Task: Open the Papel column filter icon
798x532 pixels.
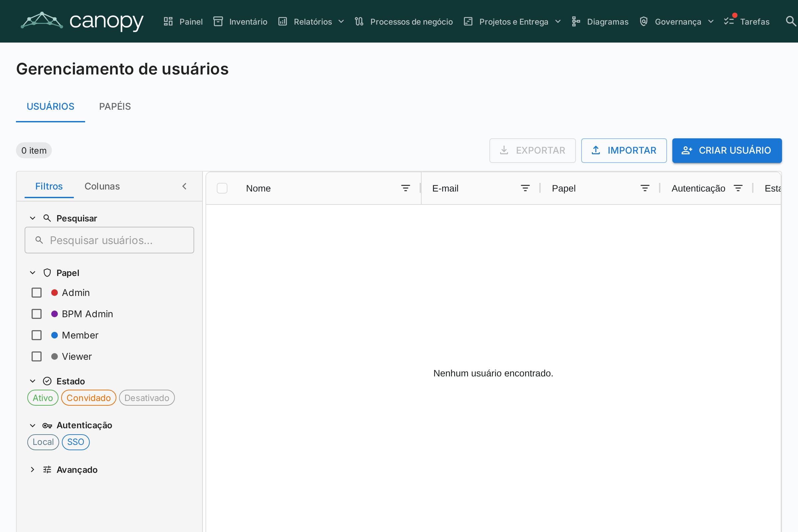Action: [x=645, y=188]
